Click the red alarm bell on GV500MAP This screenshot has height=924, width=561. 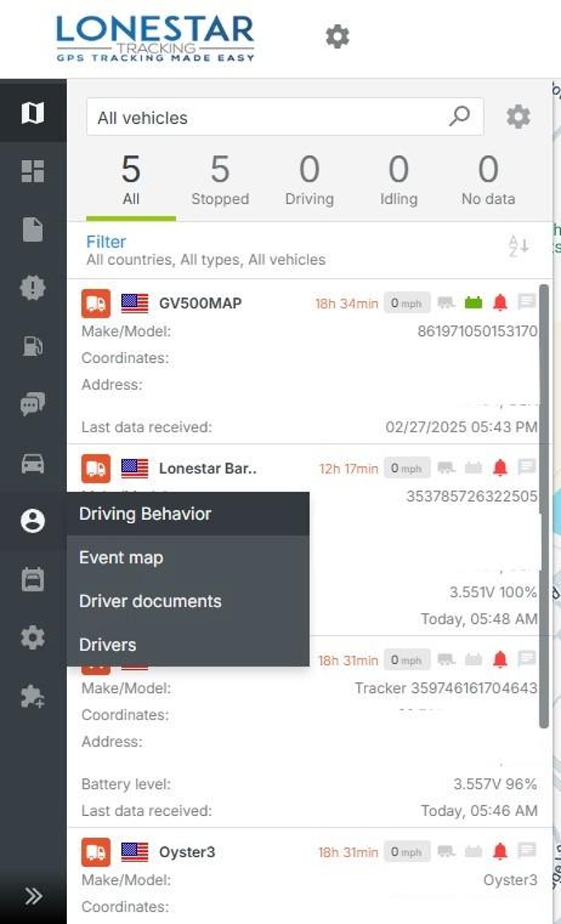pyautogui.click(x=500, y=303)
